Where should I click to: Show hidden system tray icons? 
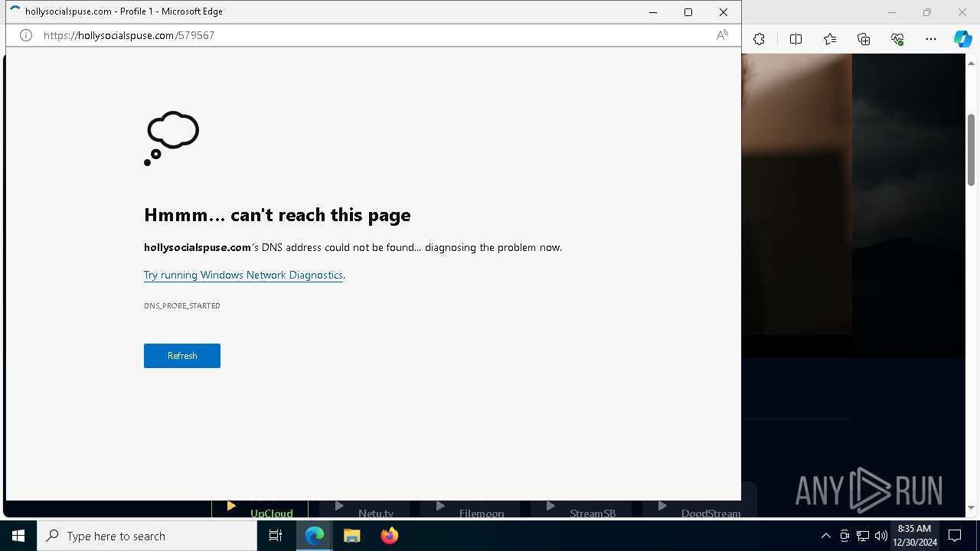(x=825, y=536)
